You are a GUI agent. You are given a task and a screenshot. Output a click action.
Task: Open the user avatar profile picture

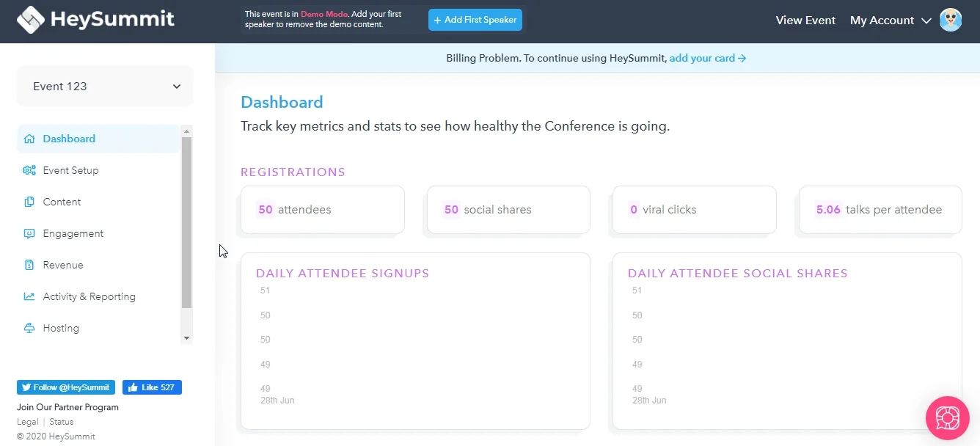pyautogui.click(x=951, y=20)
